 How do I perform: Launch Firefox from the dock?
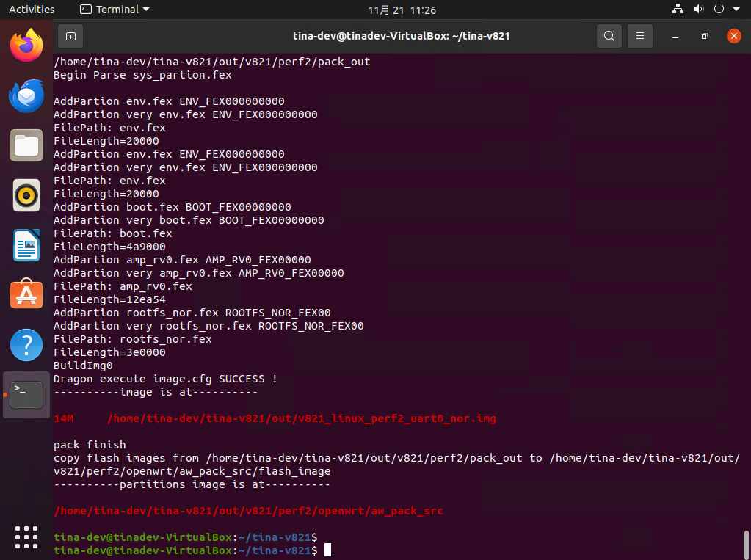pyautogui.click(x=26, y=46)
